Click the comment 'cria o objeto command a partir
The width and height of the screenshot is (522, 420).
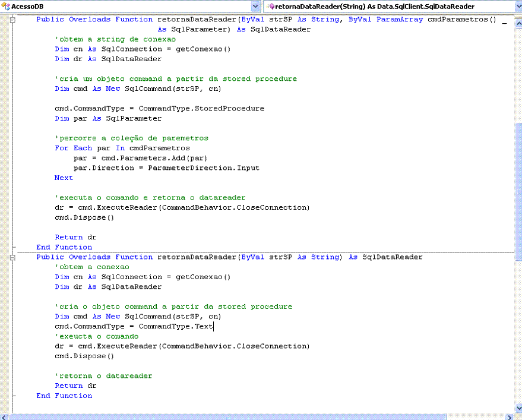tap(173, 307)
